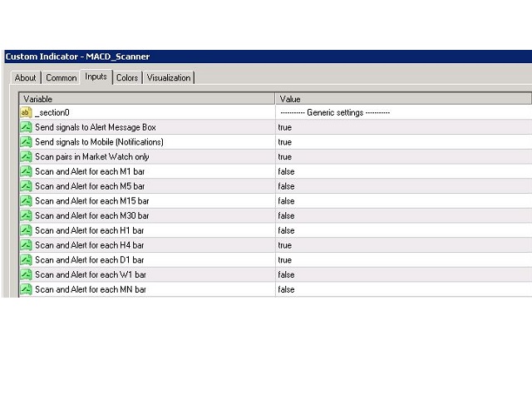Select the false value for M30 bar
532x399 pixels.
coord(404,216)
